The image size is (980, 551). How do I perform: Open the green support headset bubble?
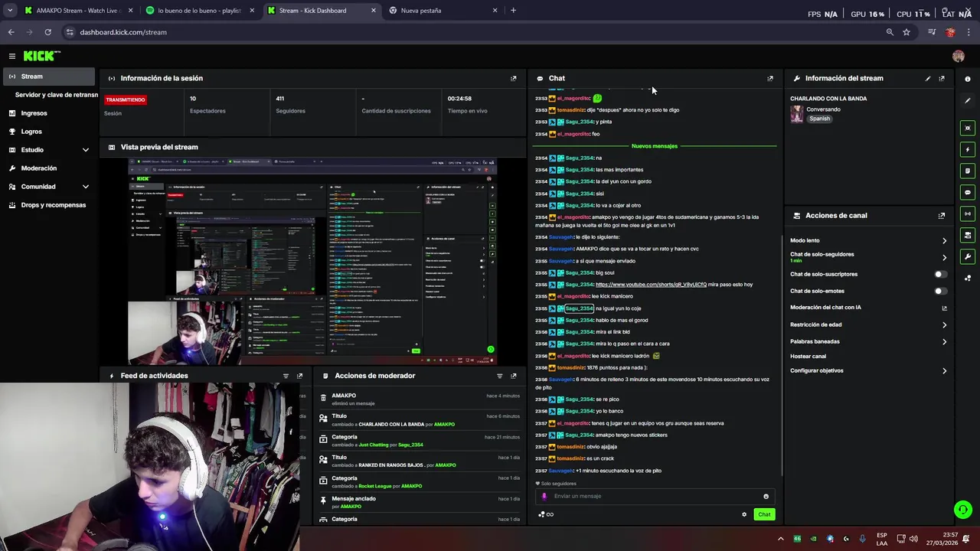963,509
